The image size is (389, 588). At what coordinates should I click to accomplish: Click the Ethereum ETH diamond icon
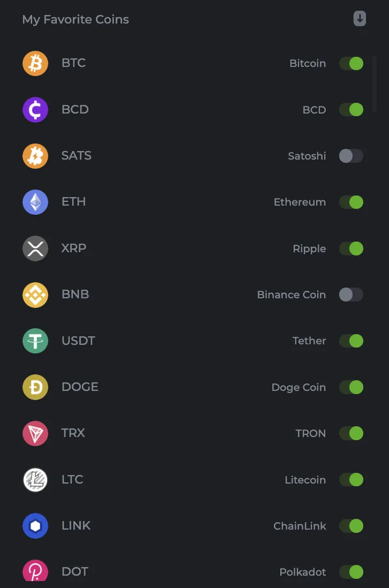point(35,202)
